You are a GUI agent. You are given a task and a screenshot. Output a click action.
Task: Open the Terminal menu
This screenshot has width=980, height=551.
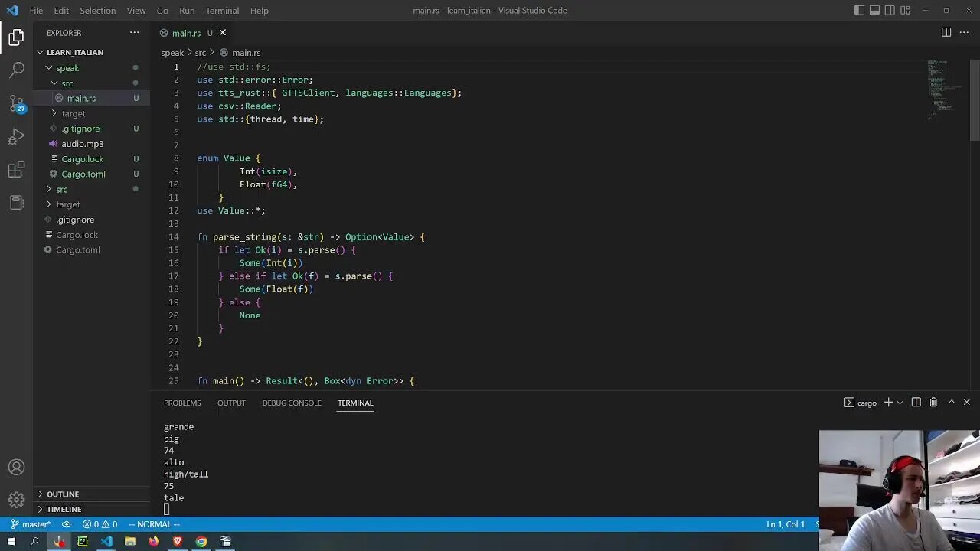[222, 11]
